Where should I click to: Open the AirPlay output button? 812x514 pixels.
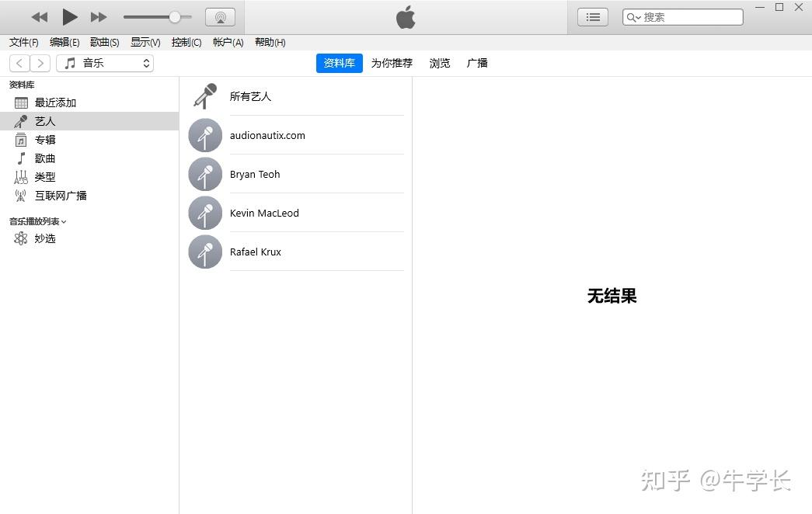click(x=220, y=17)
